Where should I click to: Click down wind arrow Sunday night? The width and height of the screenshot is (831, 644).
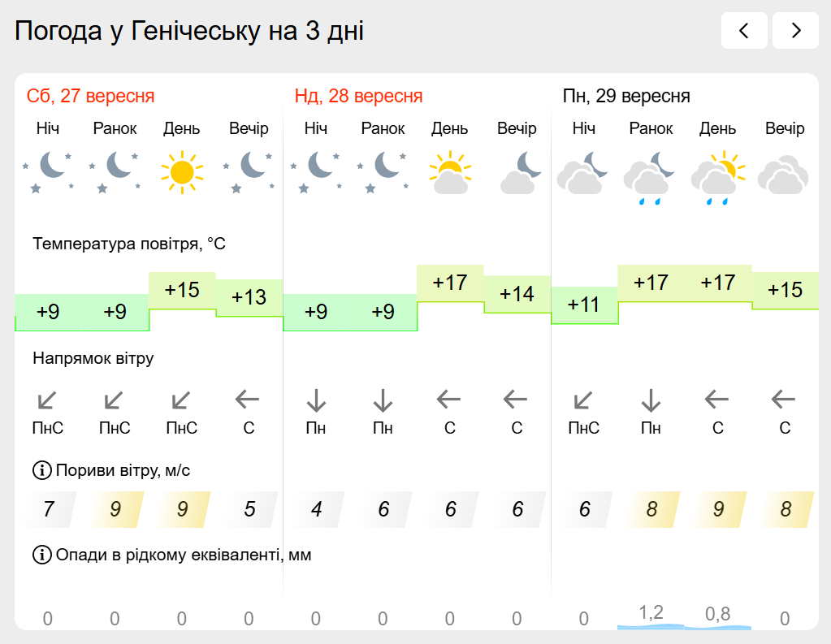pyautogui.click(x=316, y=400)
